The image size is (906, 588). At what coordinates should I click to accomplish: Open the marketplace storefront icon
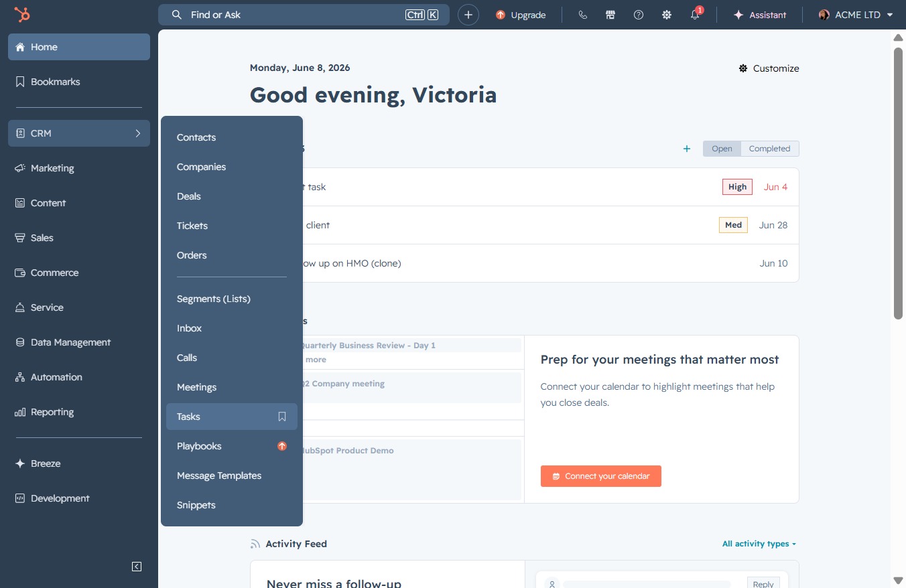pos(610,15)
